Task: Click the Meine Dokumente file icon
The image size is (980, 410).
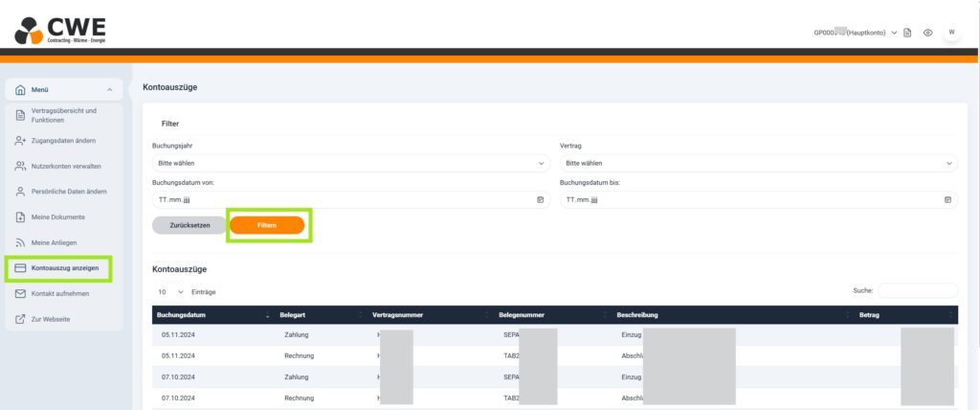Action: tap(20, 216)
